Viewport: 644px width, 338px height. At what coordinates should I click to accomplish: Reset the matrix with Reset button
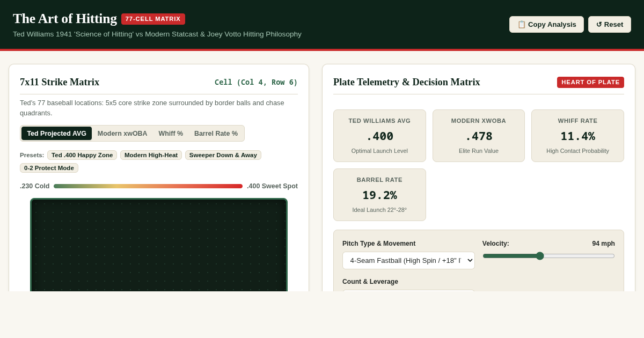pos(610,24)
